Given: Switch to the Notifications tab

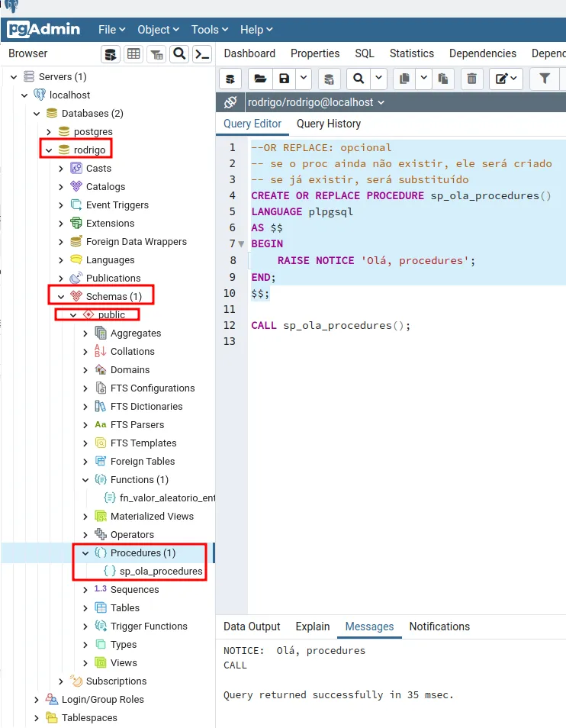Looking at the screenshot, I should coord(439,627).
